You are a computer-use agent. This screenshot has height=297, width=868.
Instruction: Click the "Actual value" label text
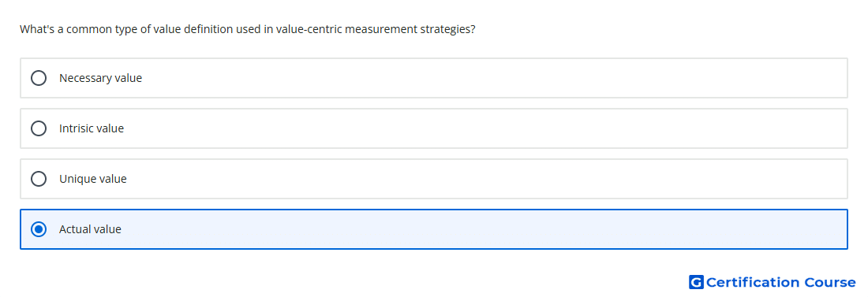(x=90, y=229)
